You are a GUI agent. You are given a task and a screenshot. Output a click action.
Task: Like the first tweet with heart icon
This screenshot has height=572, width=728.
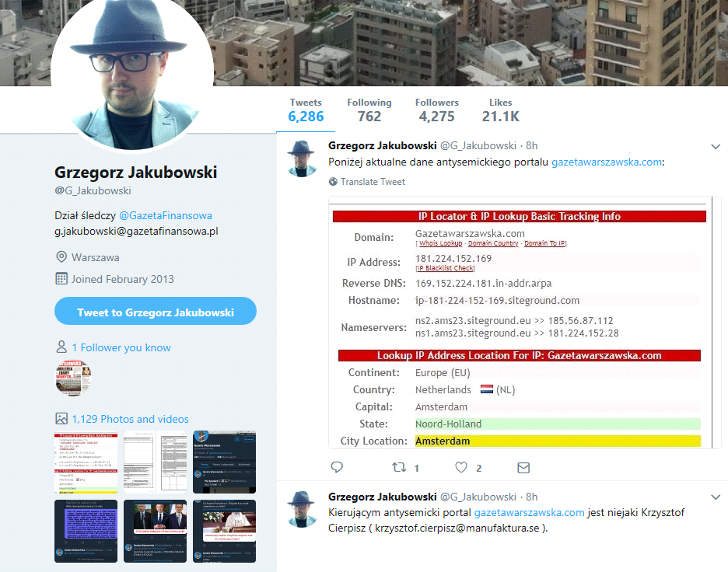point(461,467)
